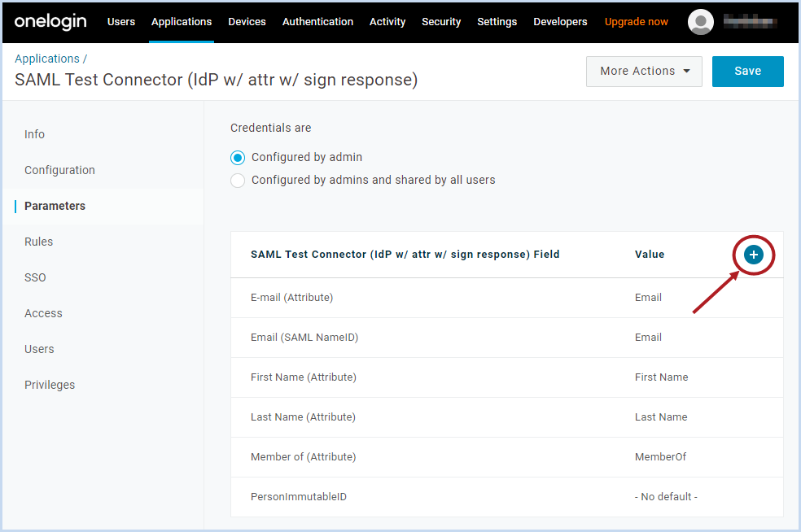Viewport: 801px width, 532px height.
Task: Click the First Name value cell
Action: 662,377
